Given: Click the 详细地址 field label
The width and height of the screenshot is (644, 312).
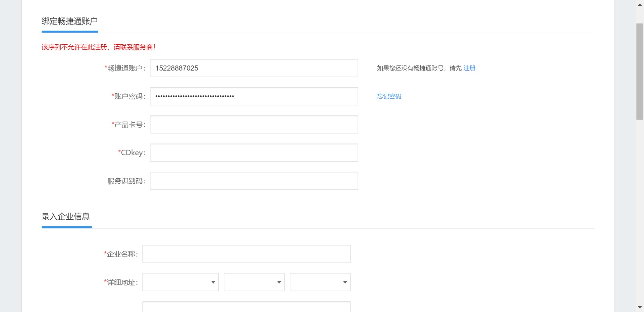Looking at the screenshot, I should [x=121, y=282].
